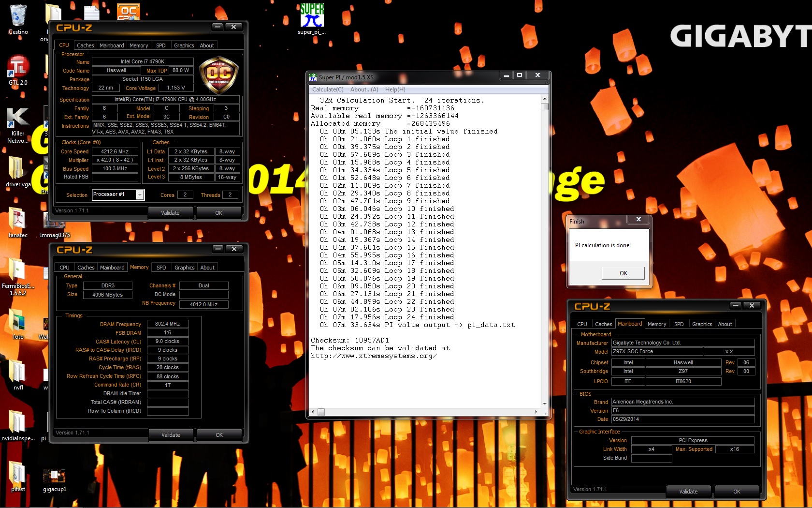This screenshot has width=812, height=508.
Task: Click Validate in CPU-Z Mainboard window
Action: click(x=688, y=492)
